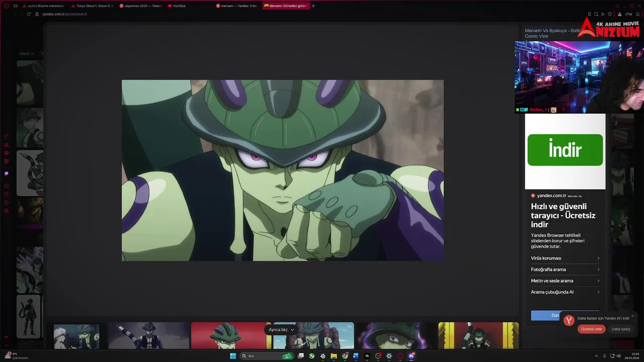Open Opera GX from the taskbar
Screen dimensions: 644x362
[x=400, y=356]
